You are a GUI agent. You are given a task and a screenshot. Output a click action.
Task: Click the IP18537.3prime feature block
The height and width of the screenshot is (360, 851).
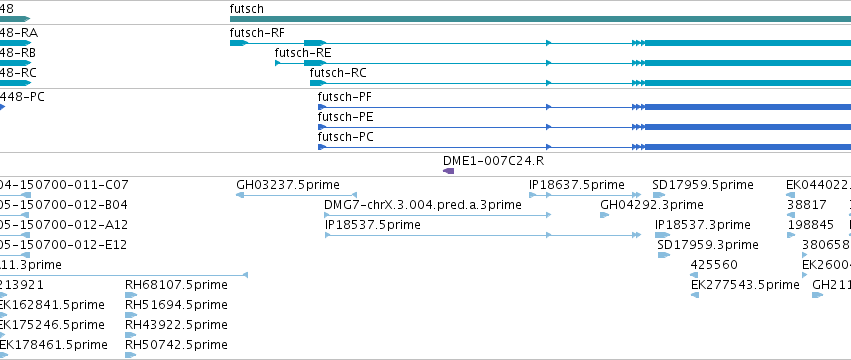coord(662,235)
